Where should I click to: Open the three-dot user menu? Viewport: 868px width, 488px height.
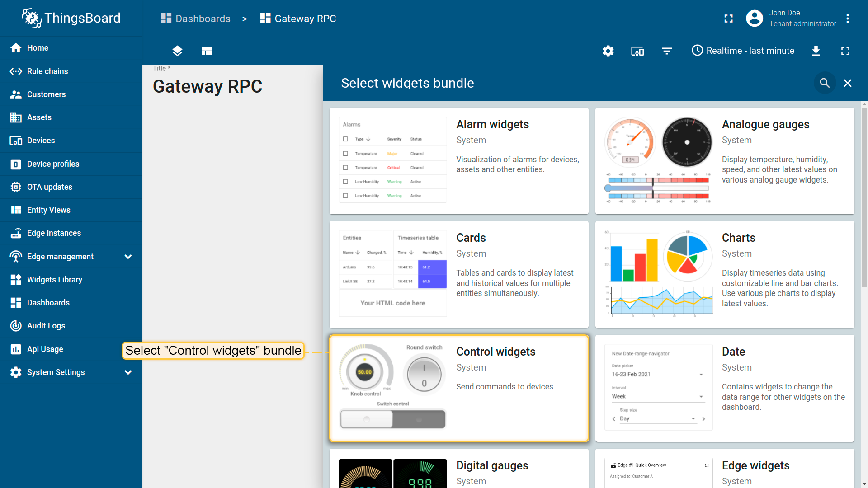(848, 19)
